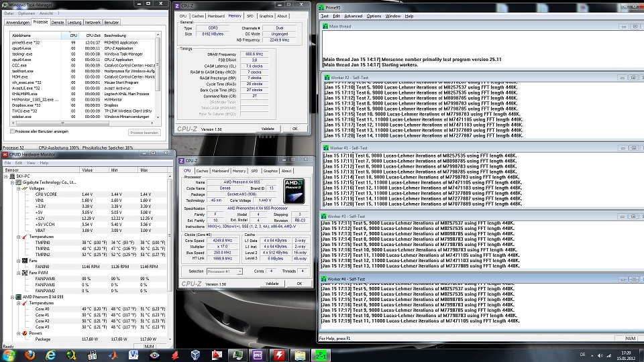This screenshot has height=362, width=644.
Task: Switch to Leistung tab in Task Manager
Action: [x=74, y=23]
